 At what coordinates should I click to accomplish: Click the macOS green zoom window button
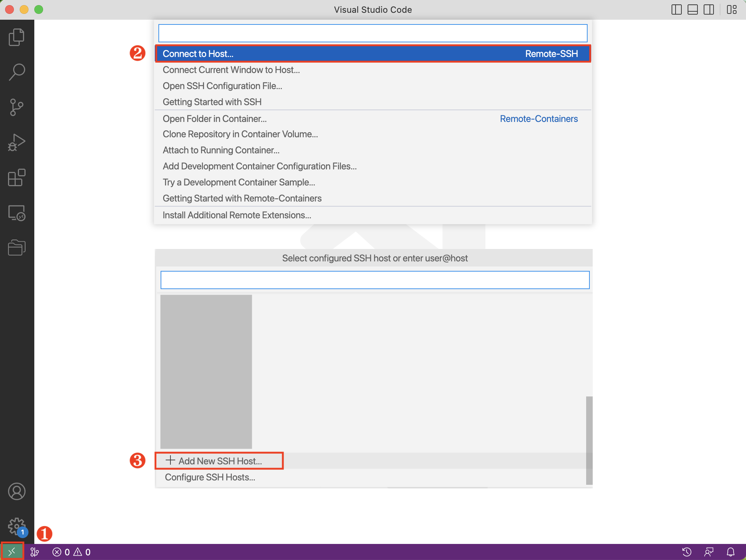click(39, 9)
